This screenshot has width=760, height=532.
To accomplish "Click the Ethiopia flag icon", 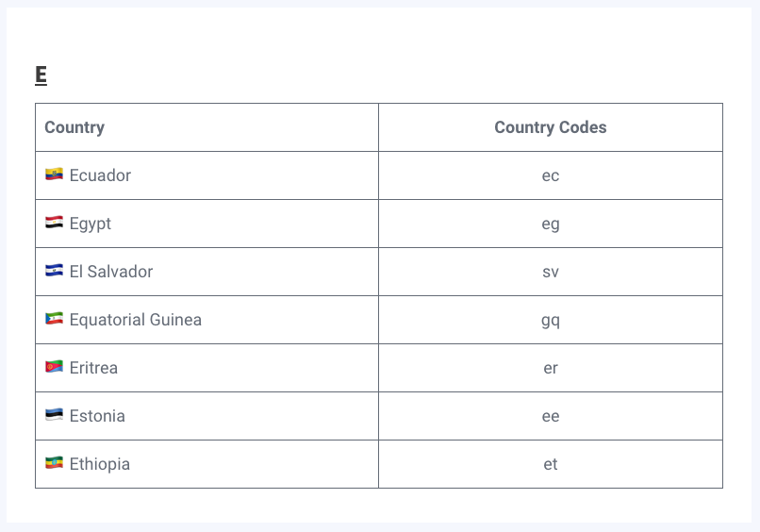I will pyautogui.click(x=54, y=462).
